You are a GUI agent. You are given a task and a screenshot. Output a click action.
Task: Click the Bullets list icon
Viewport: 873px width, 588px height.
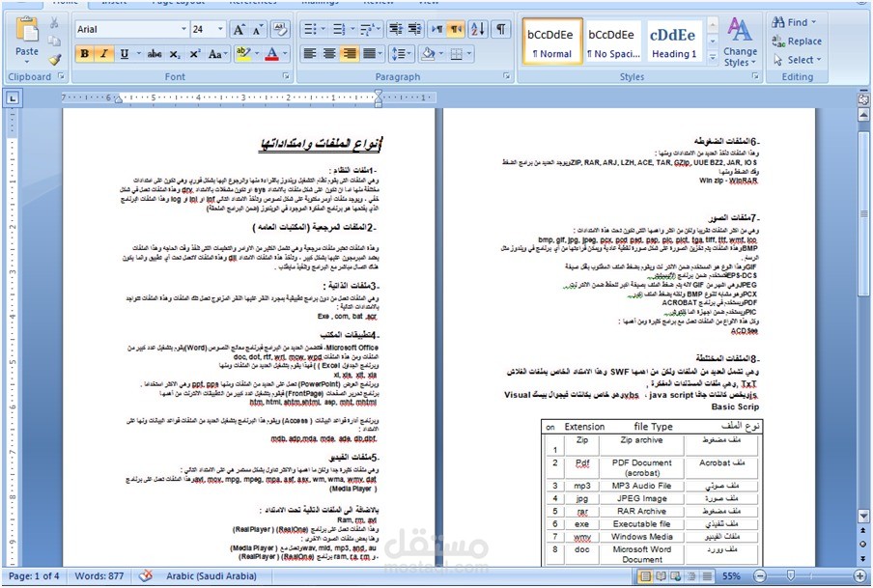click(310, 29)
